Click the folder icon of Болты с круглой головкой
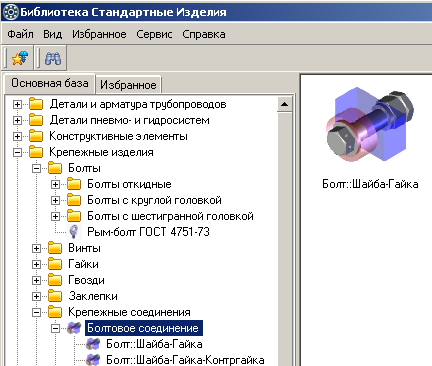This screenshot has height=366, width=432. (74, 200)
